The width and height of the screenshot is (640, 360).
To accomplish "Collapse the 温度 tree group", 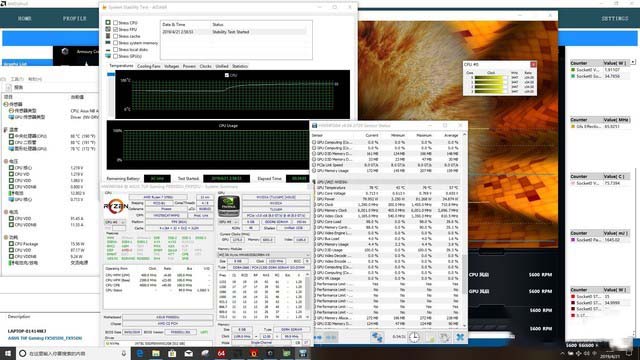I will click(x=6, y=129).
